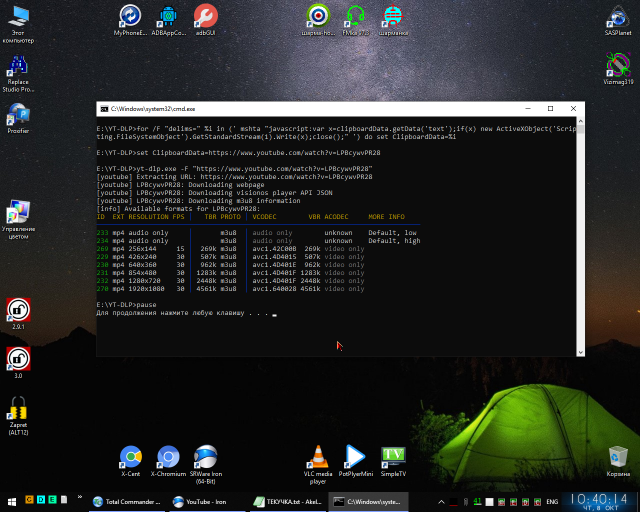This screenshot has width=640, height=512.
Task: Click format row 234 mp4 audio only
Action: pyautogui.click(x=258, y=241)
